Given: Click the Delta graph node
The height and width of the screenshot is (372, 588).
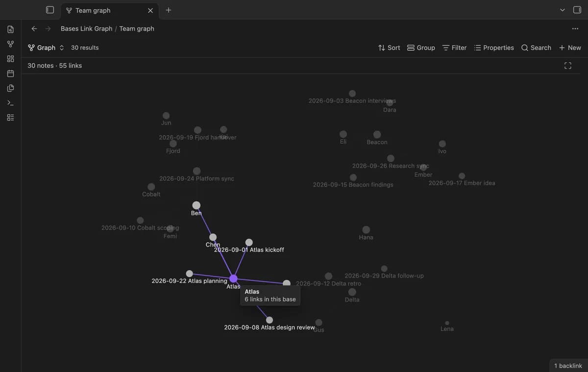Looking at the screenshot, I should [x=352, y=292].
